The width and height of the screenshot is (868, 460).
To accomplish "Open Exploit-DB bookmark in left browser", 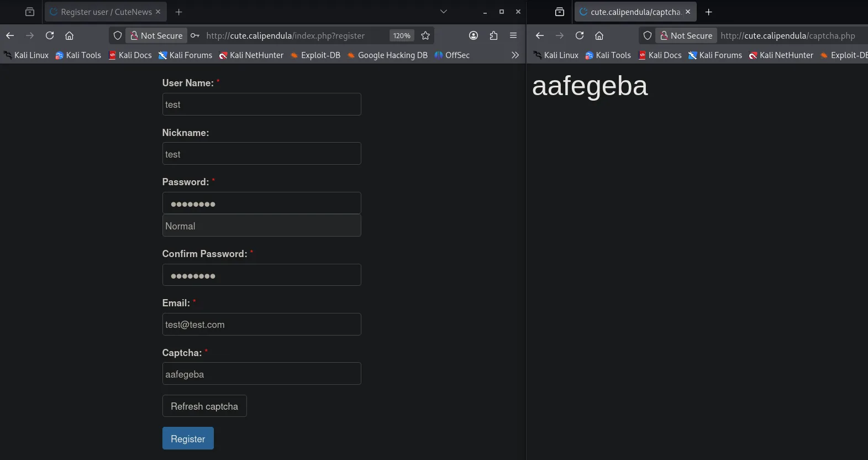I will (x=315, y=55).
